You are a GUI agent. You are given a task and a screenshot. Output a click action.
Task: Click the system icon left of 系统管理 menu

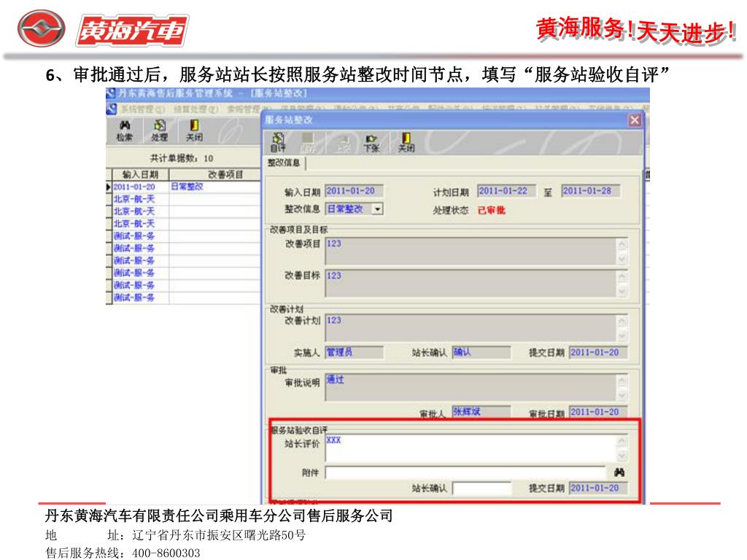(112, 109)
